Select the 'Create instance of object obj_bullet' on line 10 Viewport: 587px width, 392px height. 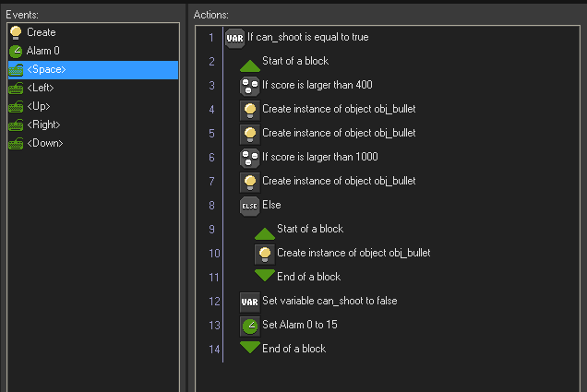(353, 253)
